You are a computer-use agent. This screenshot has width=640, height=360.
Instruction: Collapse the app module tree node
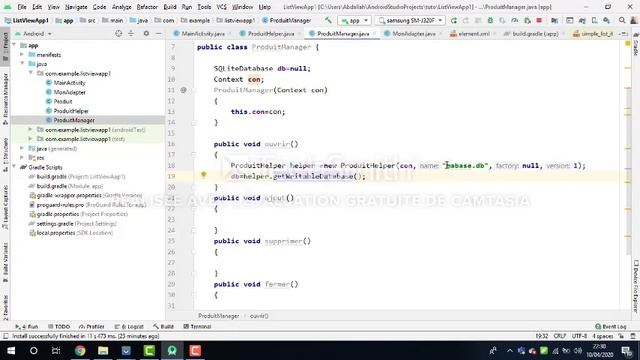(15, 45)
